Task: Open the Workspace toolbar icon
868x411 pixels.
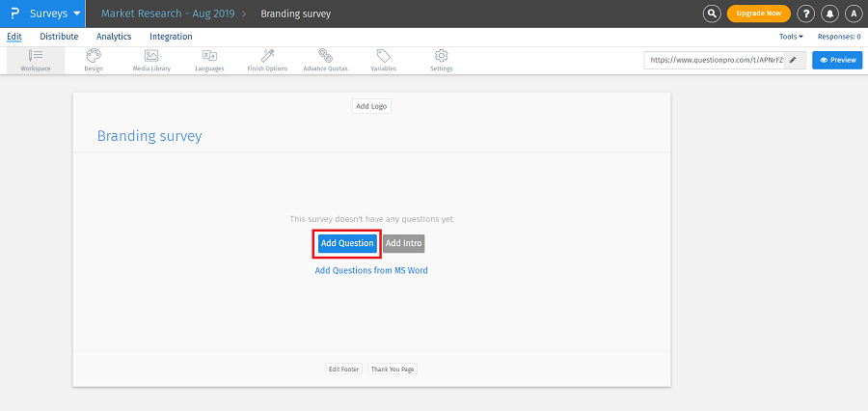Action: tap(36, 56)
